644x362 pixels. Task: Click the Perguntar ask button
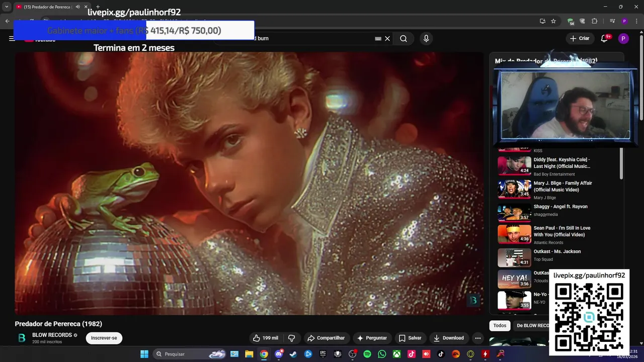[x=372, y=338]
